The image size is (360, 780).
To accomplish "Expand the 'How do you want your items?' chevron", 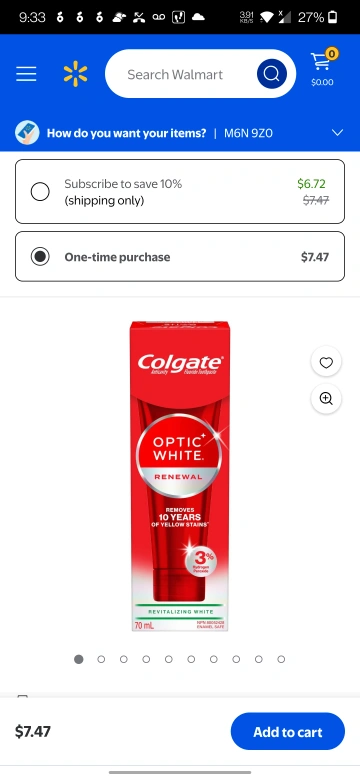I will [338, 133].
